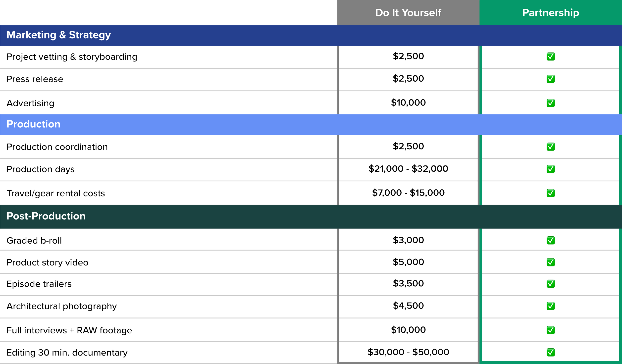Image resolution: width=622 pixels, height=364 pixels.
Task: Click the Episode trailers green checkmark
Action: [550, 283]
